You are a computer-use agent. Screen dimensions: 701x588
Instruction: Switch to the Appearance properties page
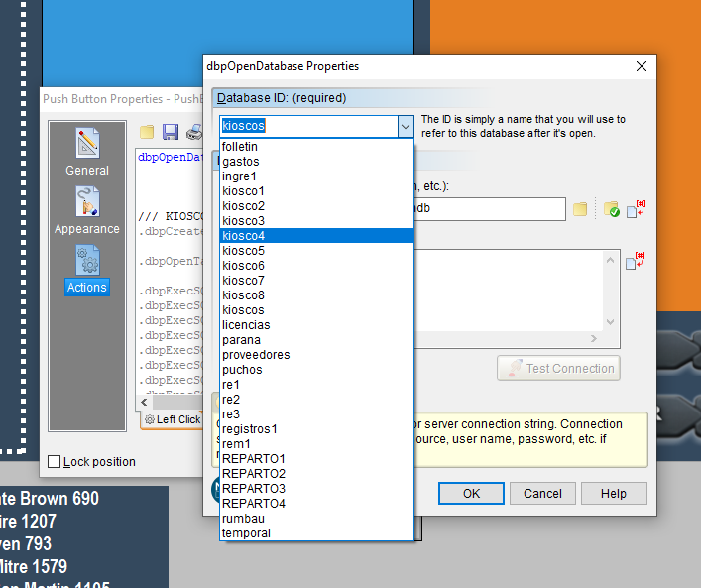click(87, 210)
